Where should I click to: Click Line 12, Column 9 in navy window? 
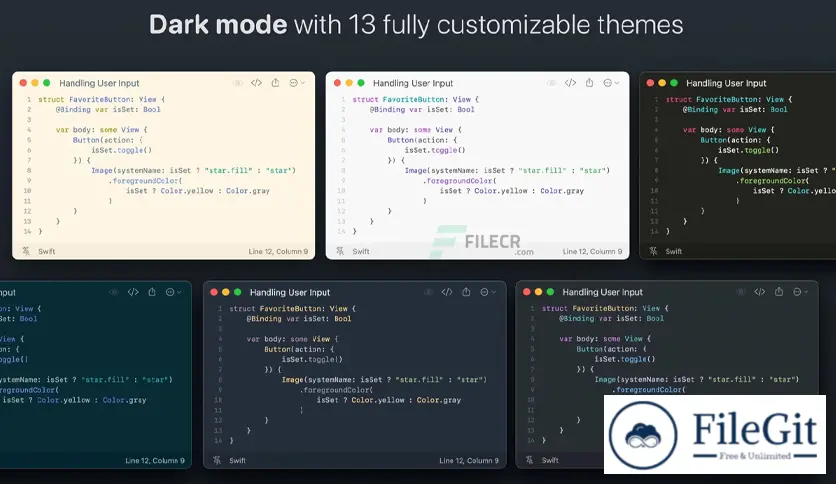tap(469, 461)
